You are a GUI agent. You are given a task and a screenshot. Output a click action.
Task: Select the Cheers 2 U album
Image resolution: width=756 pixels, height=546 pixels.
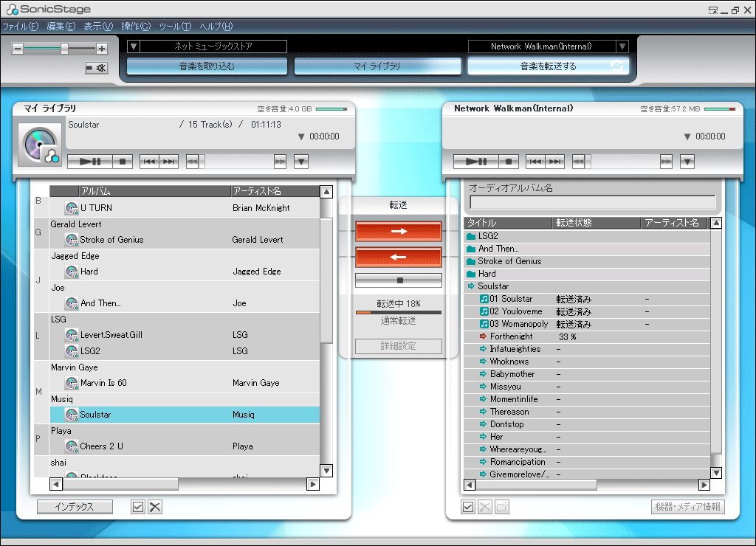(185, 446)
